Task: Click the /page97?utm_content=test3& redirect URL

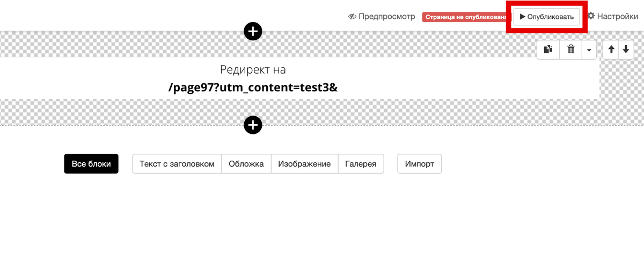Action: point(253,87)
